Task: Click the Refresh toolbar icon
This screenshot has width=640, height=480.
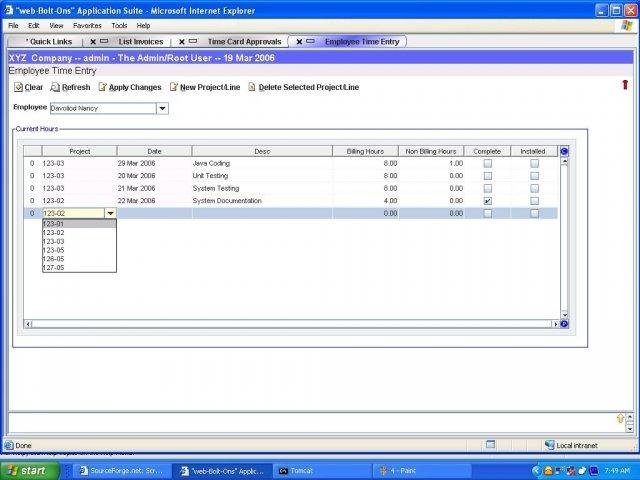Action: [55, 87]
